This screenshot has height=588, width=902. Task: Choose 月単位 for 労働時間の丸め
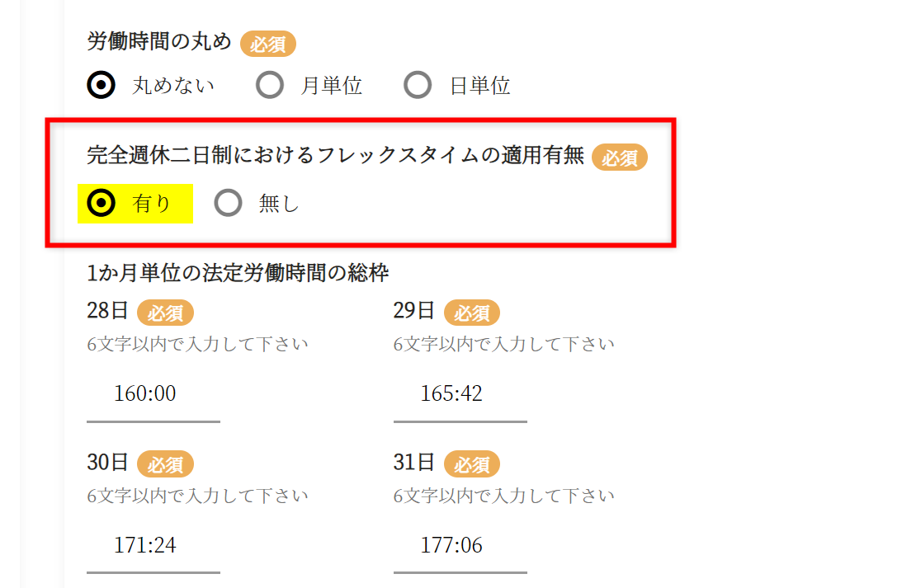(270, 85)
